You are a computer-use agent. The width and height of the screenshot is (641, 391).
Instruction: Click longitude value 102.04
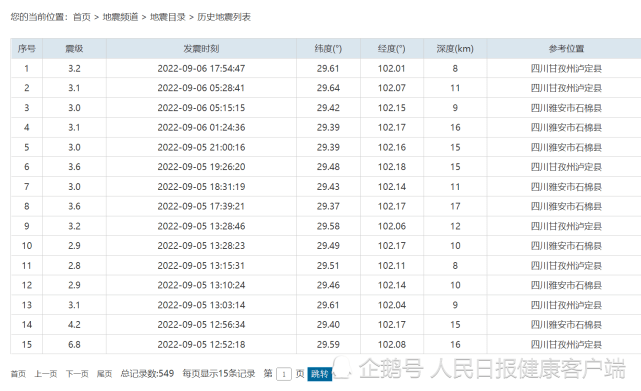click(x=392, y=305)
